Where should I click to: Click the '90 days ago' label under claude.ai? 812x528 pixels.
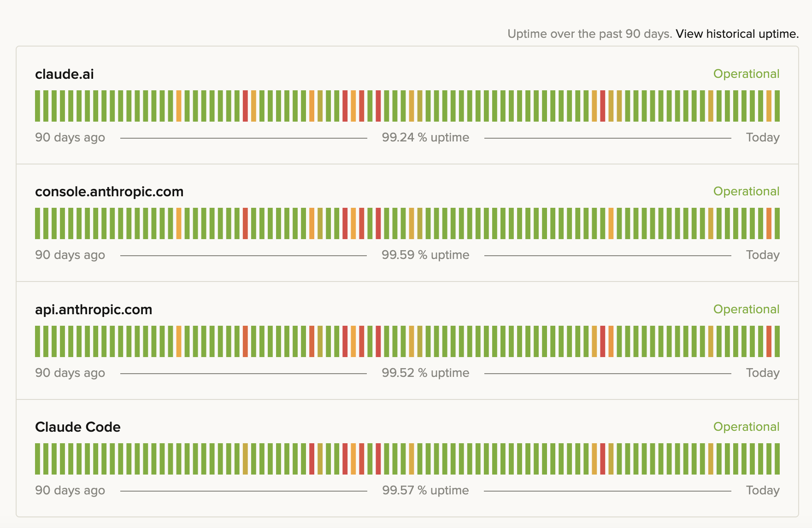click(x=70, y=137)
